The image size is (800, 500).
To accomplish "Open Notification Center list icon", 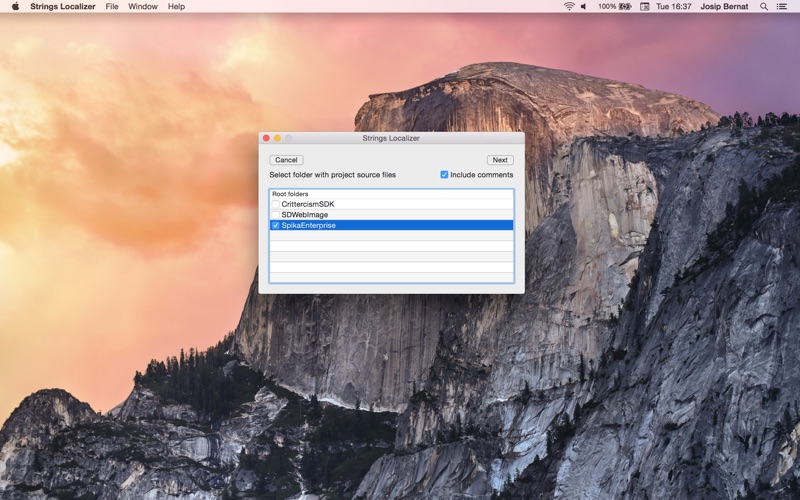I will pyautogui.click(x=781, y=7).
